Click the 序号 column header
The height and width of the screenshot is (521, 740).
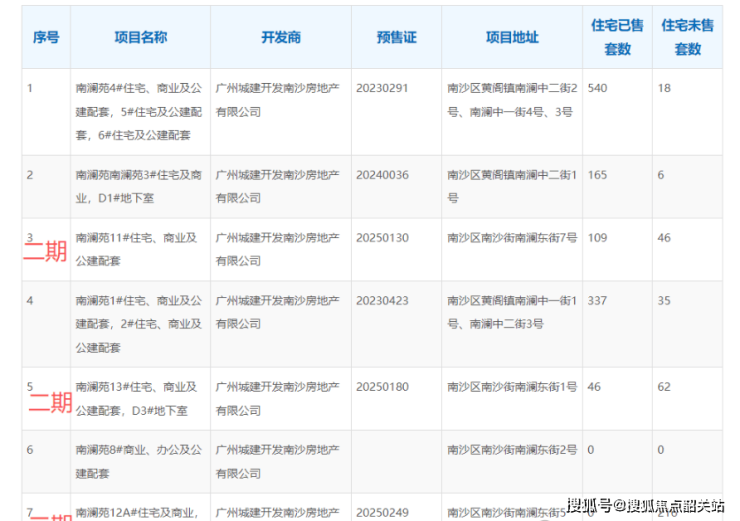[46, 37]
